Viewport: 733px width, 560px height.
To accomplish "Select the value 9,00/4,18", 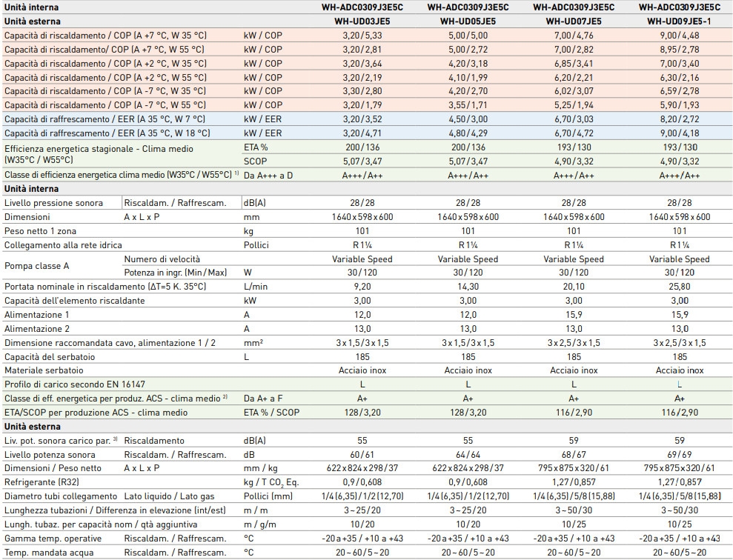I will pos(679,133).
